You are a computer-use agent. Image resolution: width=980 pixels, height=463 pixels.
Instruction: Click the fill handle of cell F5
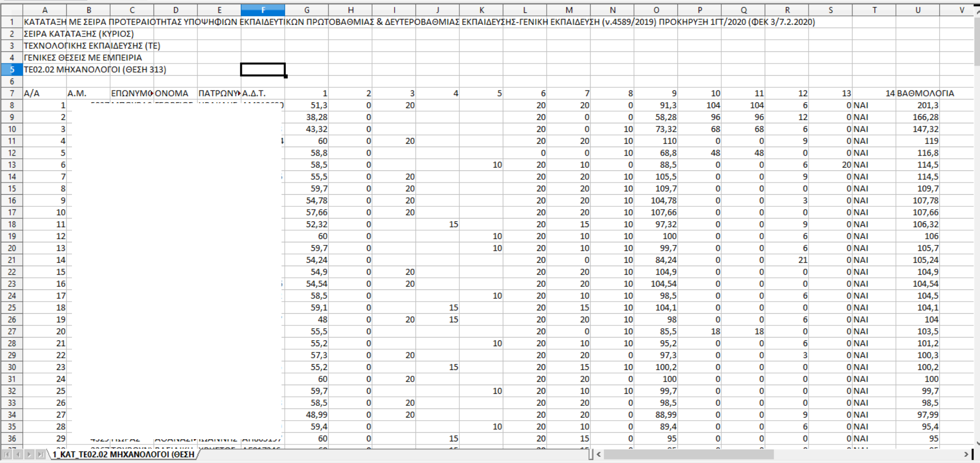coord(286,76)
